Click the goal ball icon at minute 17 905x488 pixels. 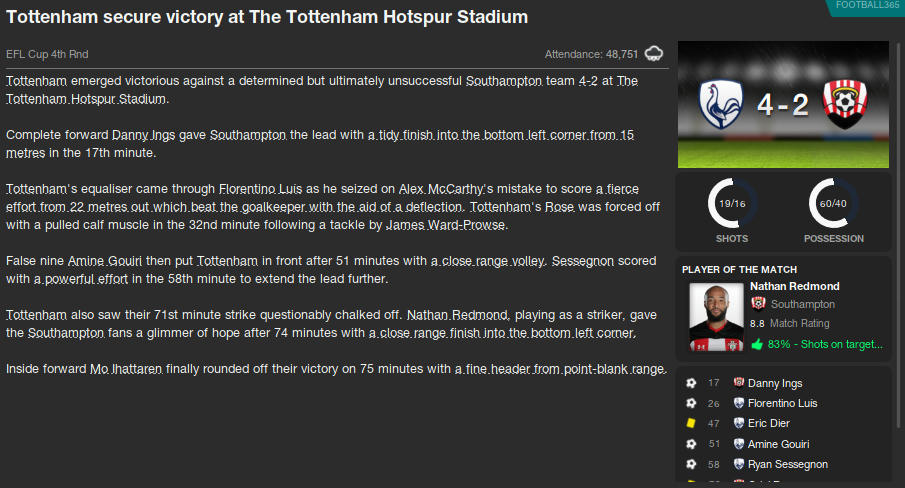point(690,383)
